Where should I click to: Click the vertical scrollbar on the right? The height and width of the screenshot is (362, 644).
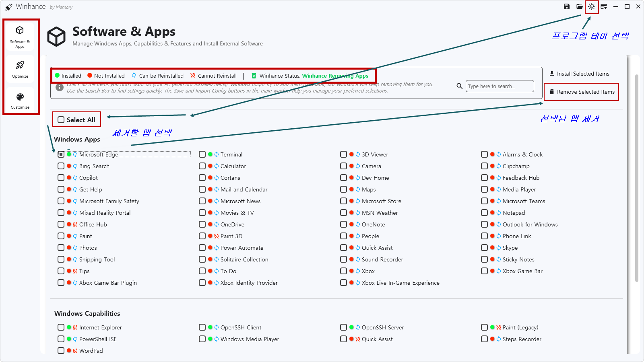click(636, 178)
